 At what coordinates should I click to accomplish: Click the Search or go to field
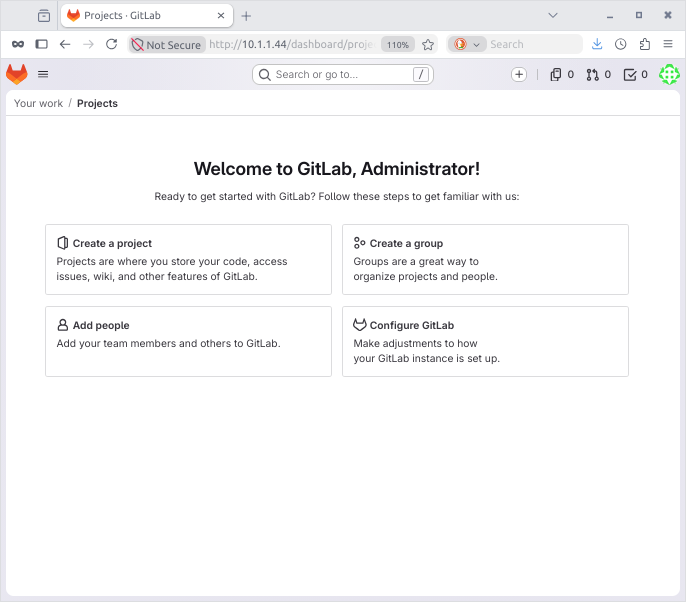pos(343,75)
